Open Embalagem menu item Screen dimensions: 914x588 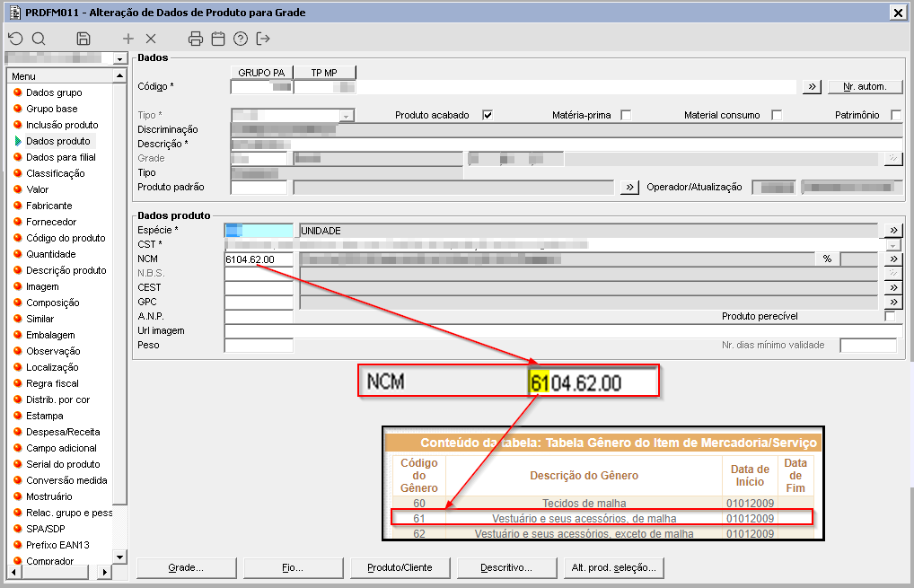tap(50, 335)
